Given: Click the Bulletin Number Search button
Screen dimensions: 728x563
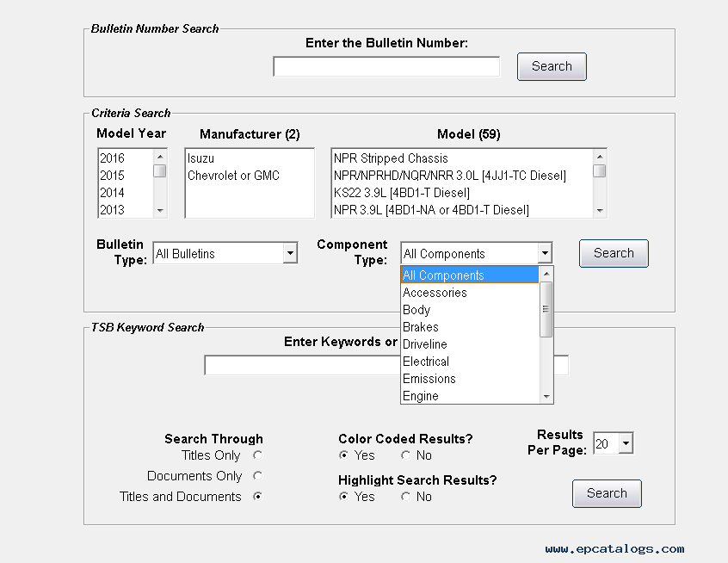Looking at the screenshot, I should 552,66.
